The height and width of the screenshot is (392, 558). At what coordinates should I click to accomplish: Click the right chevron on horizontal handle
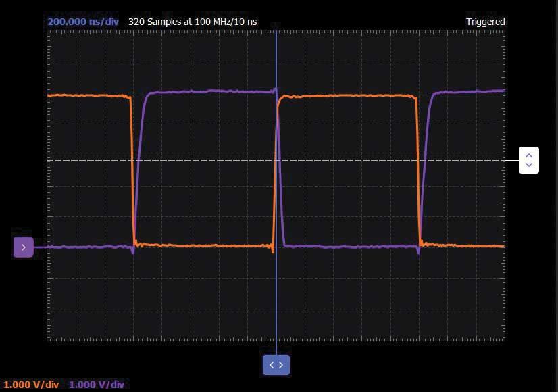pos(281,365)
